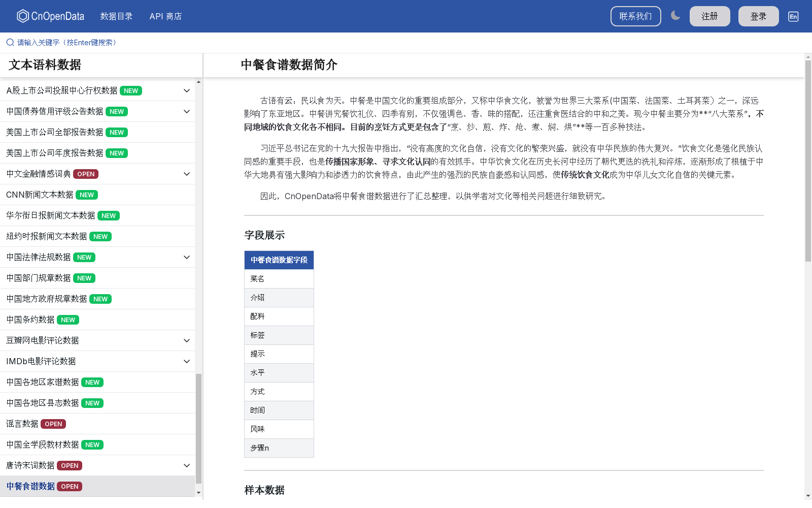The image size is (812, 508).
Task: Click sidebar scrollbar up arrow
Action: tap(198, 82)
